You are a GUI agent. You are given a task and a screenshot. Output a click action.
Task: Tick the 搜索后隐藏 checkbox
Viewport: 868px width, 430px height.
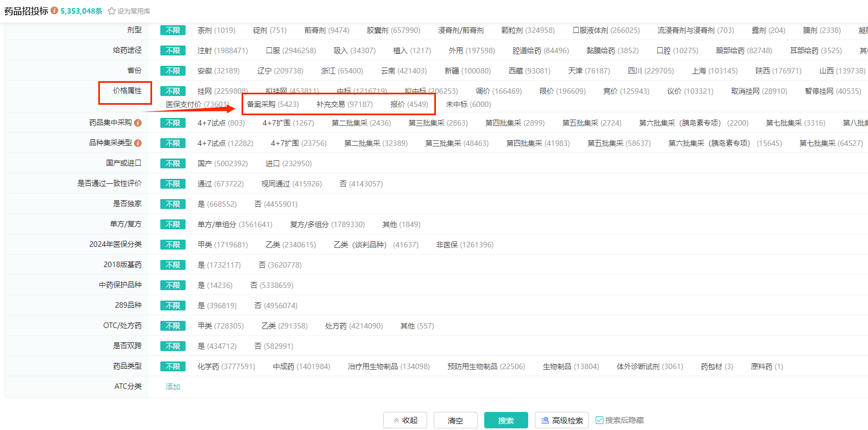point(600,420)
